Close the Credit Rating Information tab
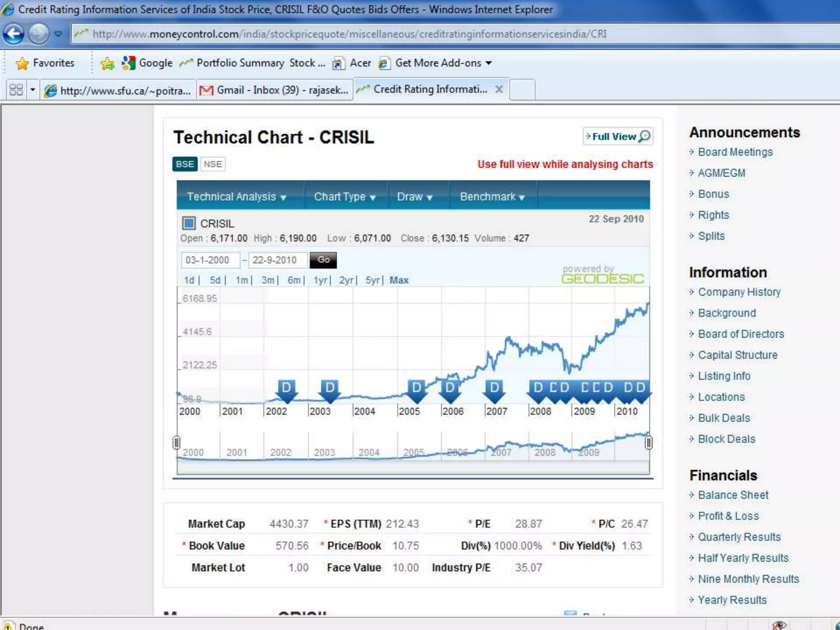 pyautogui.click(x=499, y=89)
